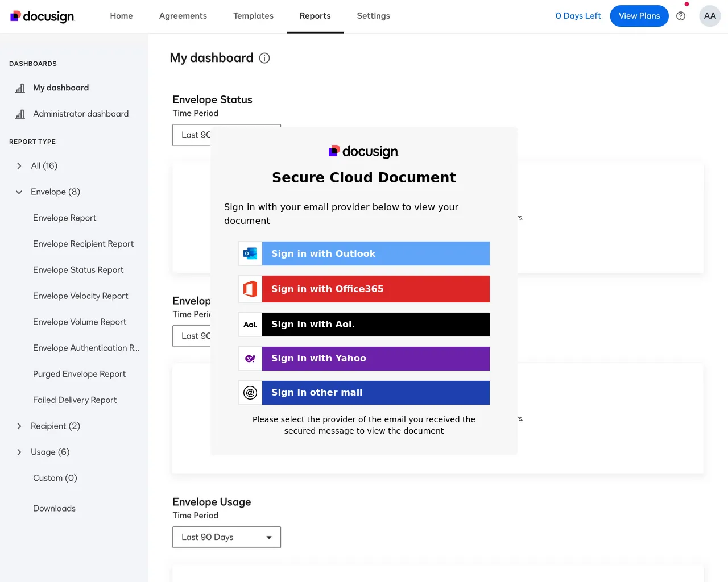Open the Settings tab
This screenshot has height=582, width=728.
click(373, 16)
